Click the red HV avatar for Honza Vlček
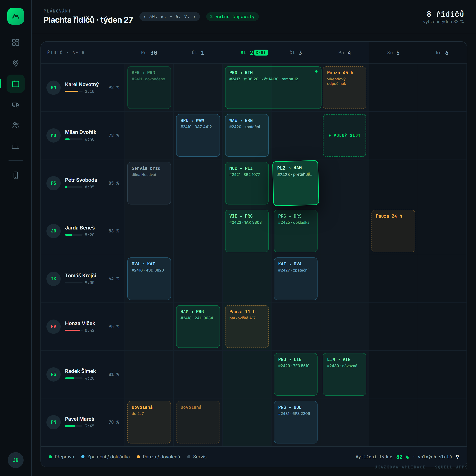This screenshot has height=476, width=476. point(54,326)
